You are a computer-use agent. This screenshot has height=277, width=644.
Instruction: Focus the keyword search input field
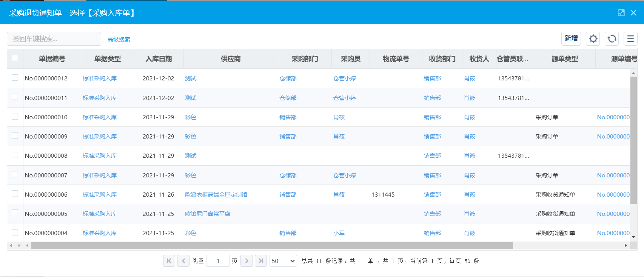click(54, 38)
